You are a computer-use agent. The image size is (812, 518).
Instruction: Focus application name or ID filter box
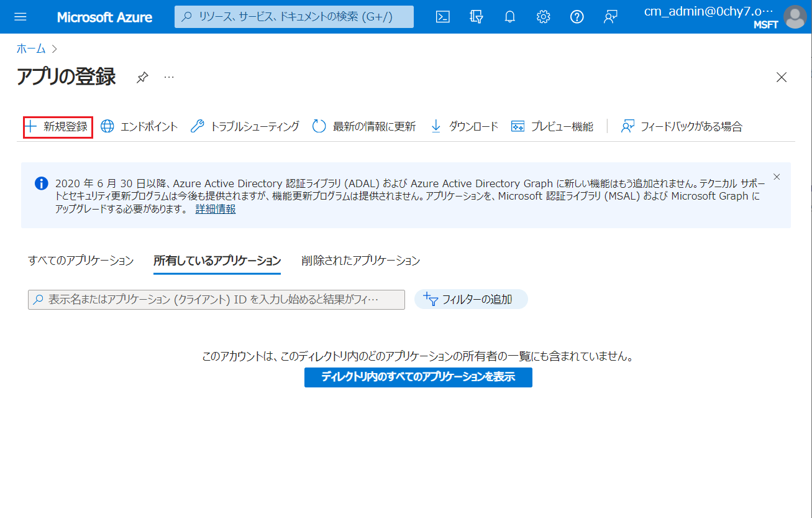click(x=216, y=300)
